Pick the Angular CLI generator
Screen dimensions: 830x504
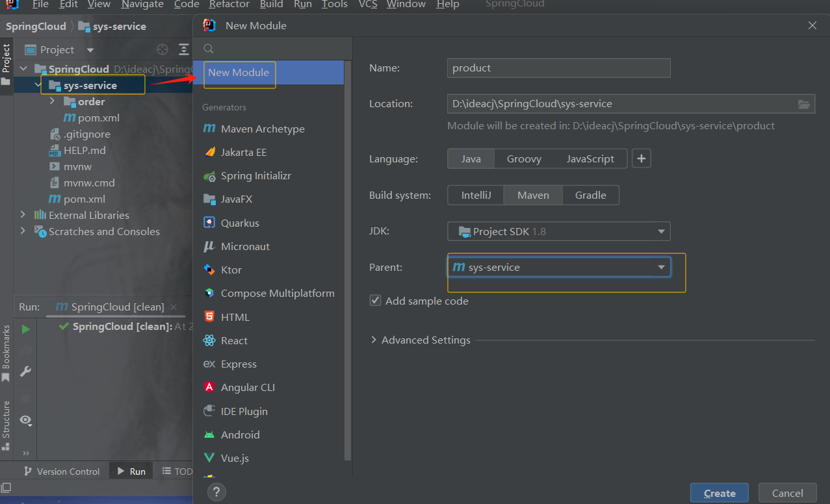coord(239,387)
